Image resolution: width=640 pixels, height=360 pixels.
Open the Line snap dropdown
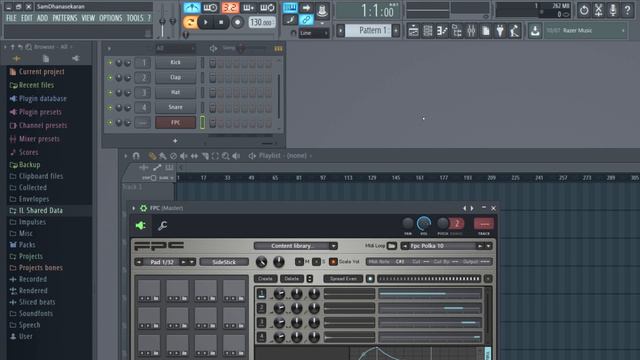pyautogui.click(x=313, y=33)
